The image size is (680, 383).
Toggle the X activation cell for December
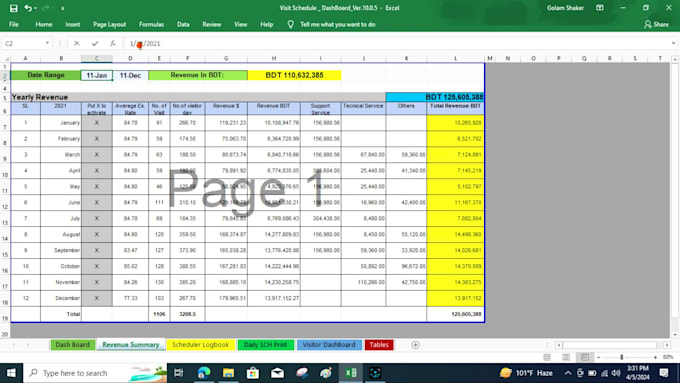[97, 298]
